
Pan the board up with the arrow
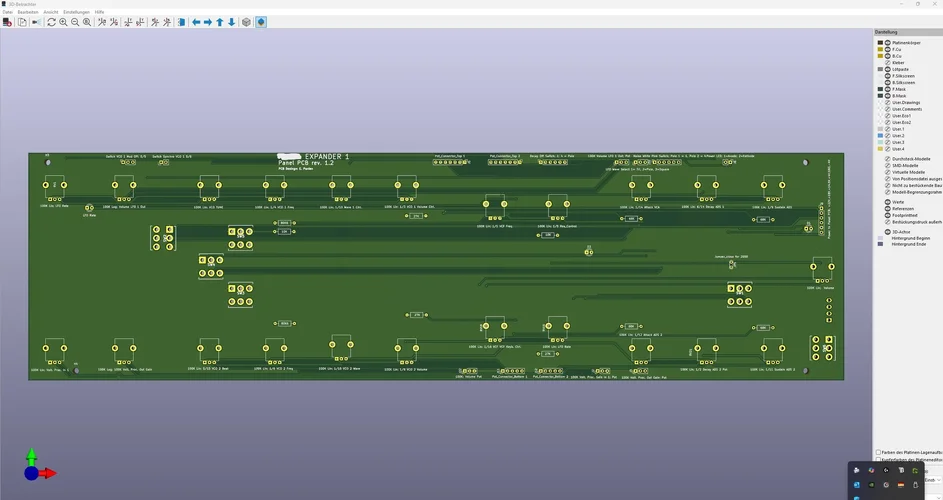(220, 22)
